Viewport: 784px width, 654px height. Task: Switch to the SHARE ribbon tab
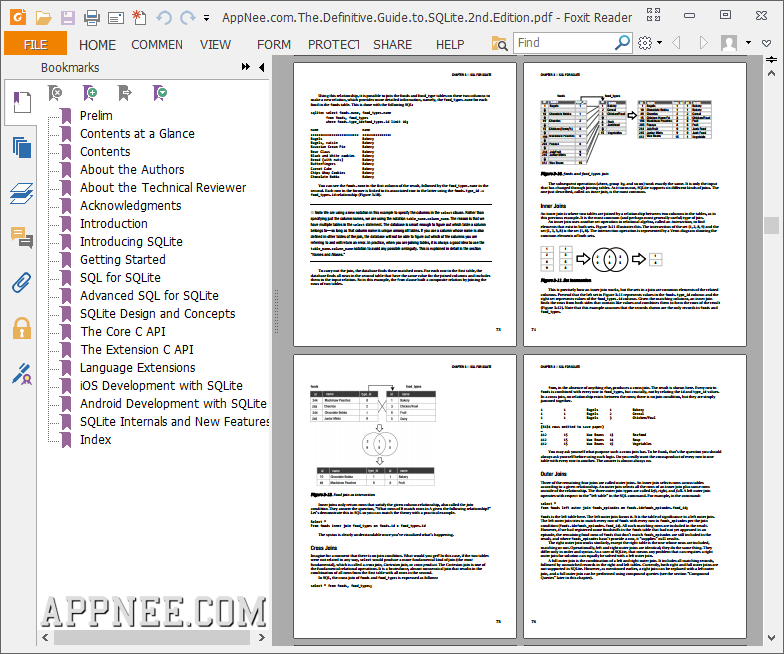[x=392, y=44]
